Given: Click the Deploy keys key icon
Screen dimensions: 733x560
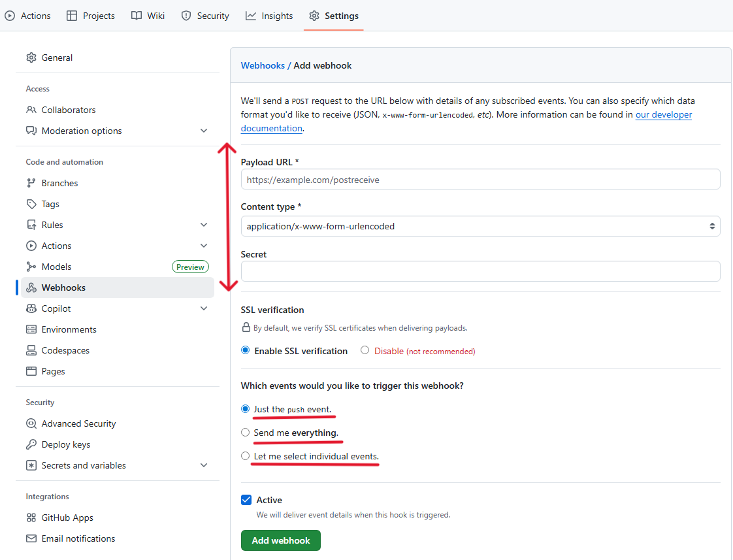Looking at the screenshot, I should point(31,444).
